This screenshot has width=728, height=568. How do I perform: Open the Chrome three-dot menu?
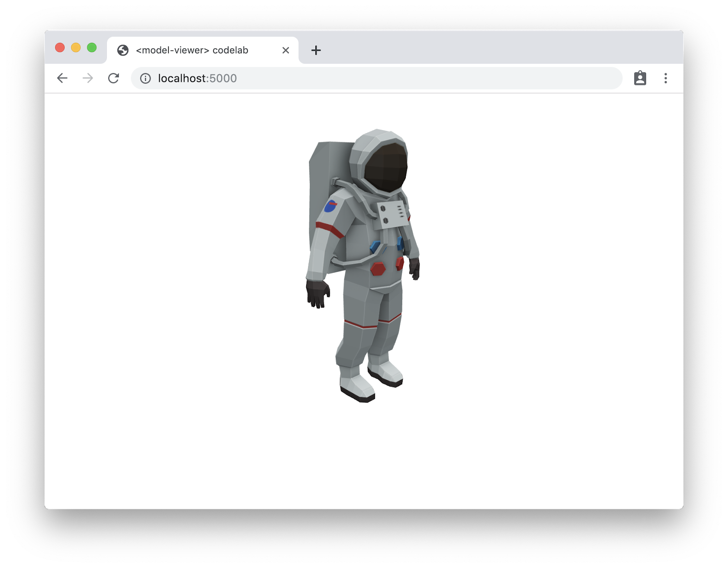[x=665, y=78]
